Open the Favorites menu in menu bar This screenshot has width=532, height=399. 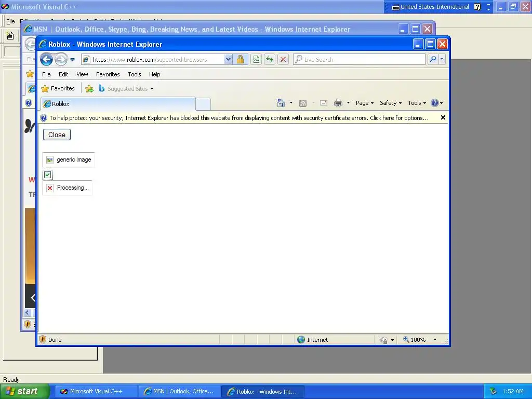pyautogui.click(x=108, y=74)
